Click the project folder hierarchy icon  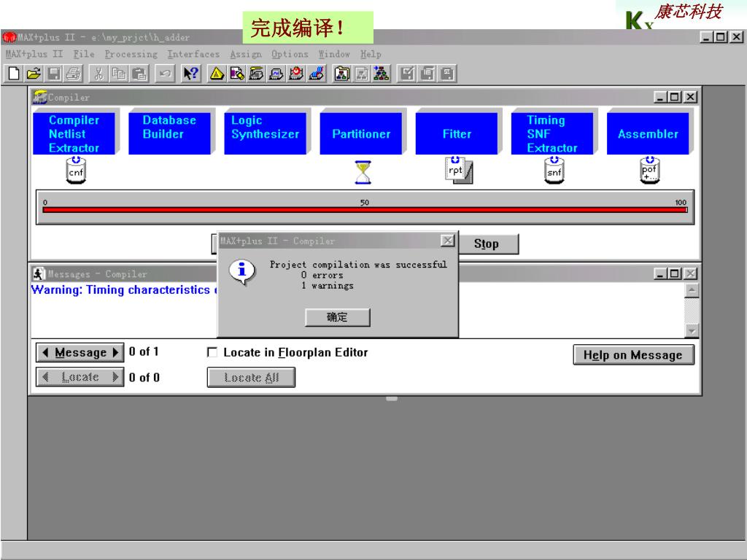click(x=341, y=74)
